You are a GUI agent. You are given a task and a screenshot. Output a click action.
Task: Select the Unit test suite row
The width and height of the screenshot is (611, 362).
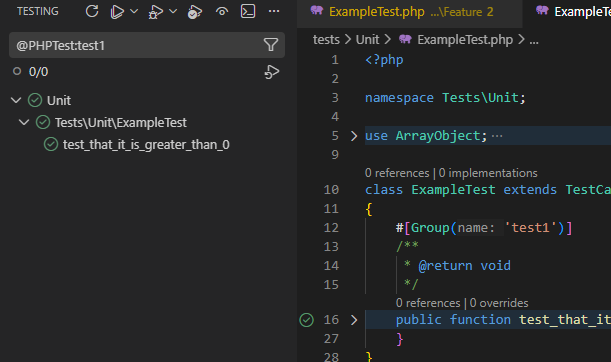(147, 101)
